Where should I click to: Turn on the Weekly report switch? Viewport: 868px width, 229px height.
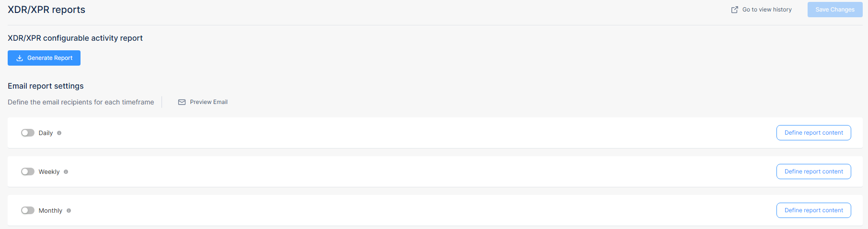click(28, 172)
